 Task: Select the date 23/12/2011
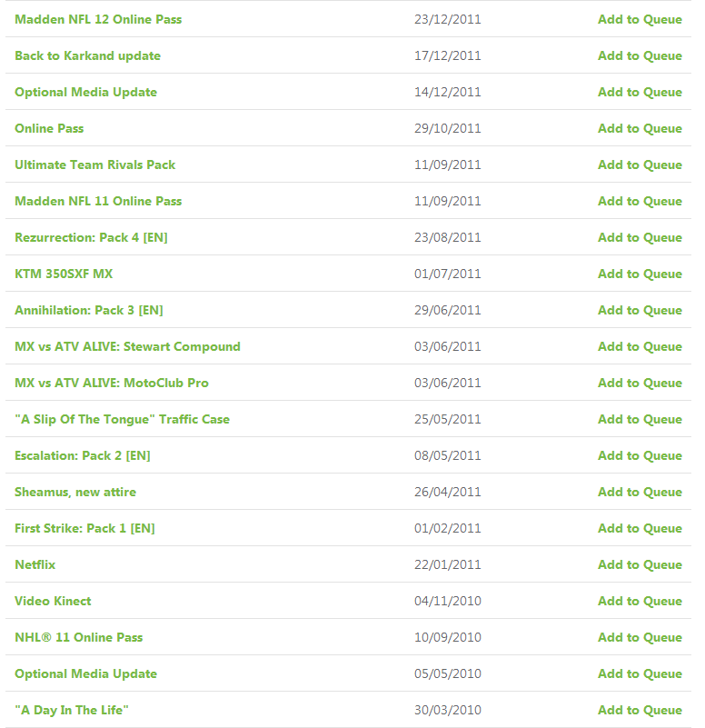(x=447, y=19)
